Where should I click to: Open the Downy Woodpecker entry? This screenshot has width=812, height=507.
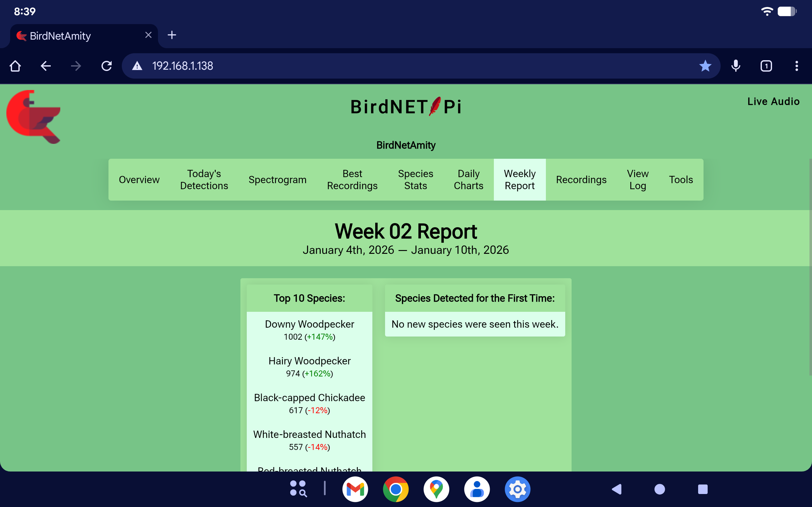[x=309, y=324]
